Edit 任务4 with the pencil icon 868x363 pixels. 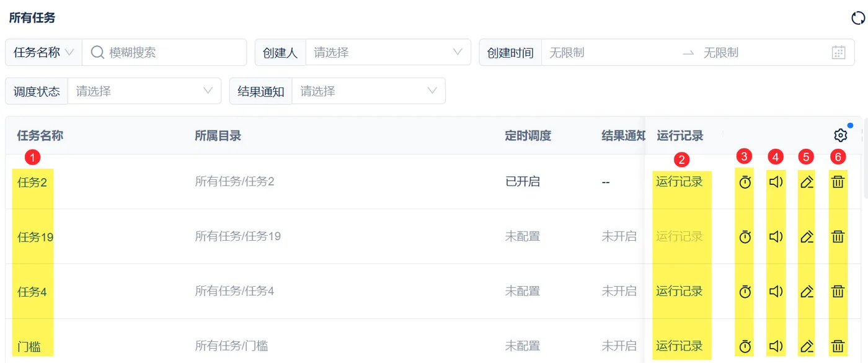[807, 291]
